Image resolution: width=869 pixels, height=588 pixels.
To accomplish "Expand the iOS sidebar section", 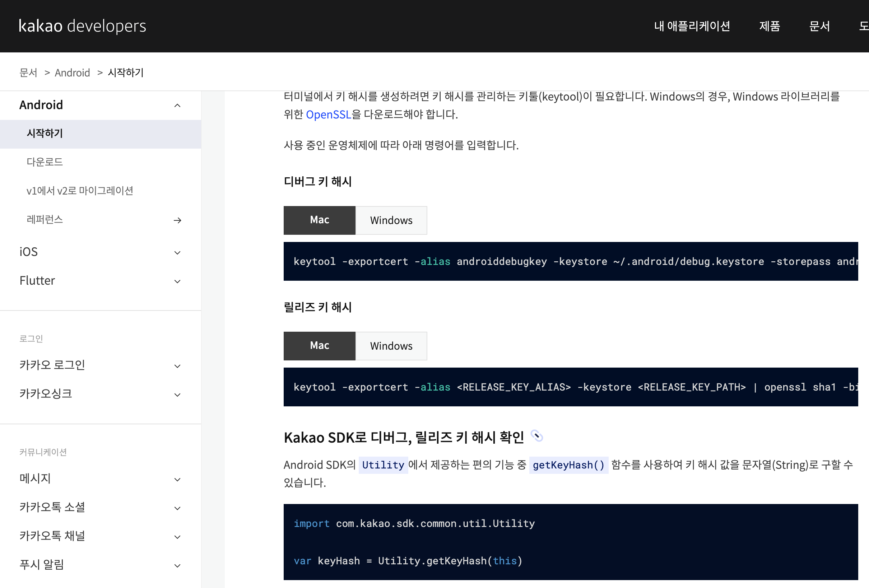I will click(177, 253).
